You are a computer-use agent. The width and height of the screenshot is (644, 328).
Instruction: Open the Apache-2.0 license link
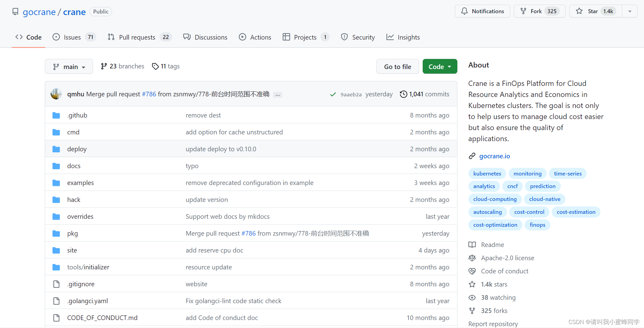(x=507, y=258)
